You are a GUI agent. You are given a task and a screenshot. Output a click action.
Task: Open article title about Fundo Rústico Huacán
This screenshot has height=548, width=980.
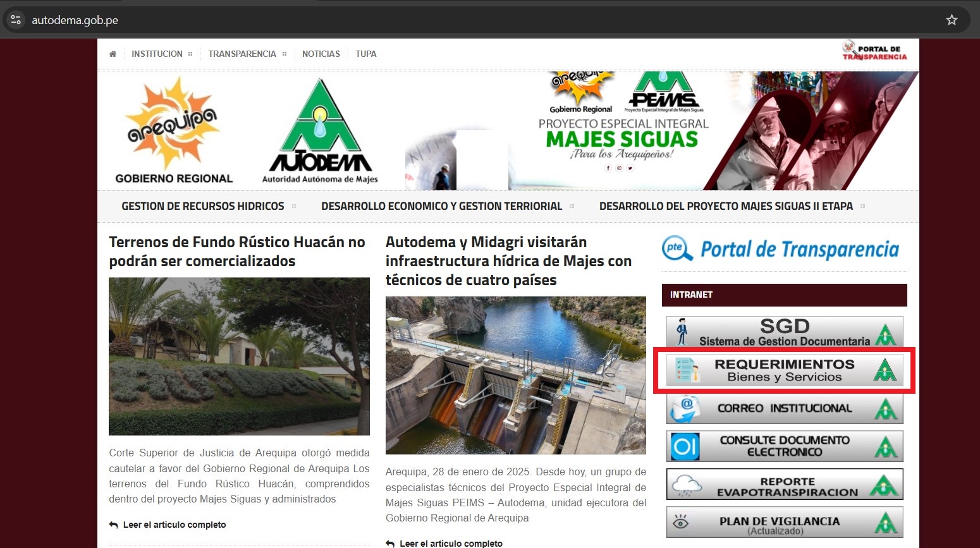[237, 252]
